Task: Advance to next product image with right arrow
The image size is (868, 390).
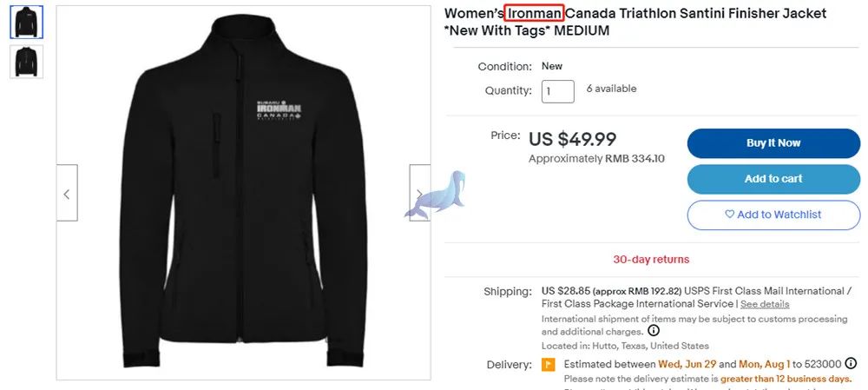Action: click(419, 193)
